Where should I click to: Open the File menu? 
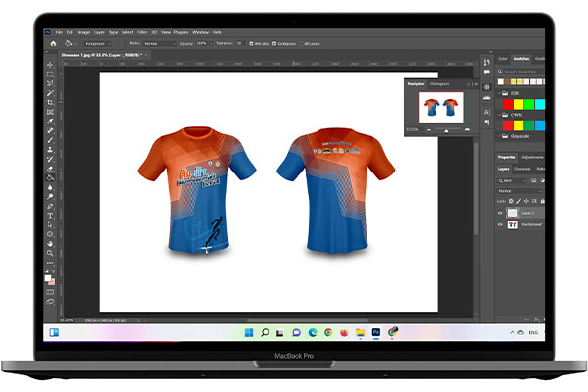coord(59,32)
